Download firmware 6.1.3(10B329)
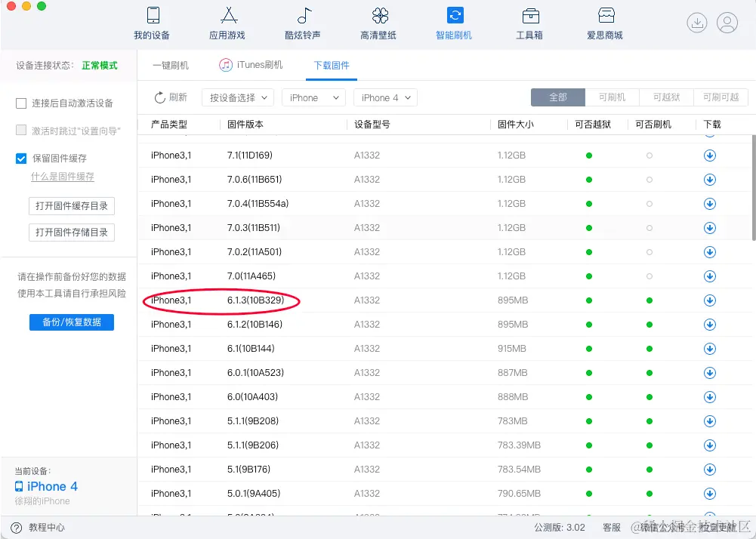The height and width of the screenshot is (539, 756). point(710,300)
